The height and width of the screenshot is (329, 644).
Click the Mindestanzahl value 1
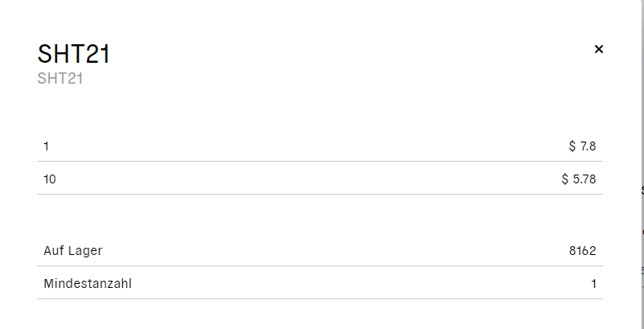tap(594, 284)
